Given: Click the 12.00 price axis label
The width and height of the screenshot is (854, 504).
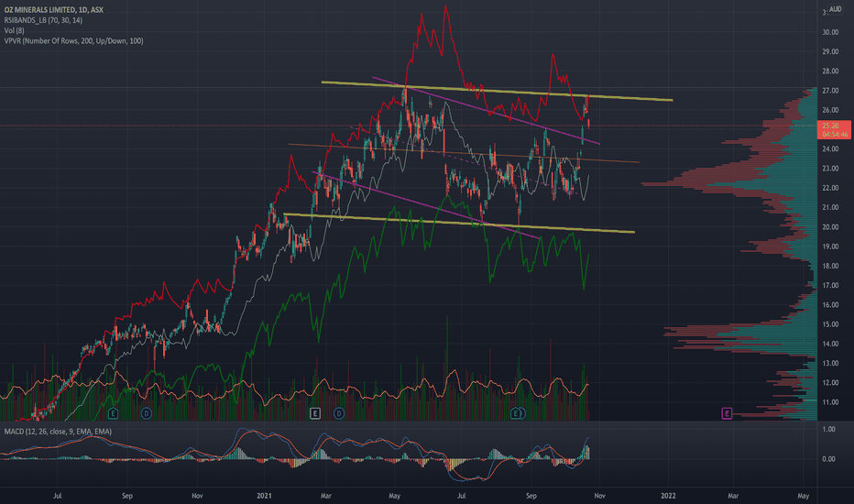Looking at the screenshot, I should click(x=830, y=383).
